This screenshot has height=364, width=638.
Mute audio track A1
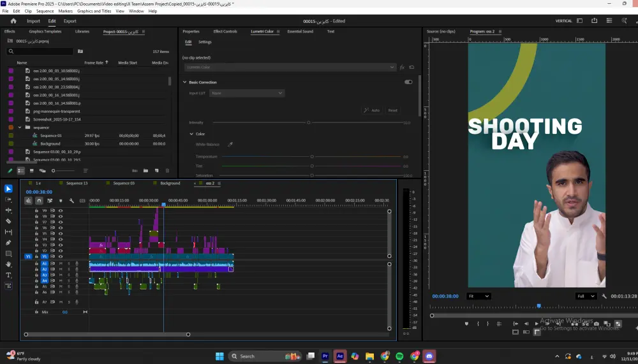point(61,263)
